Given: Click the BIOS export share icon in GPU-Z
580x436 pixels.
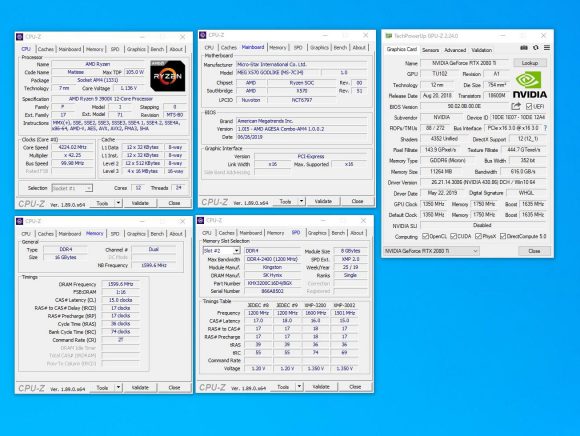Looking at the screenshot, I should tap(516, 107).
